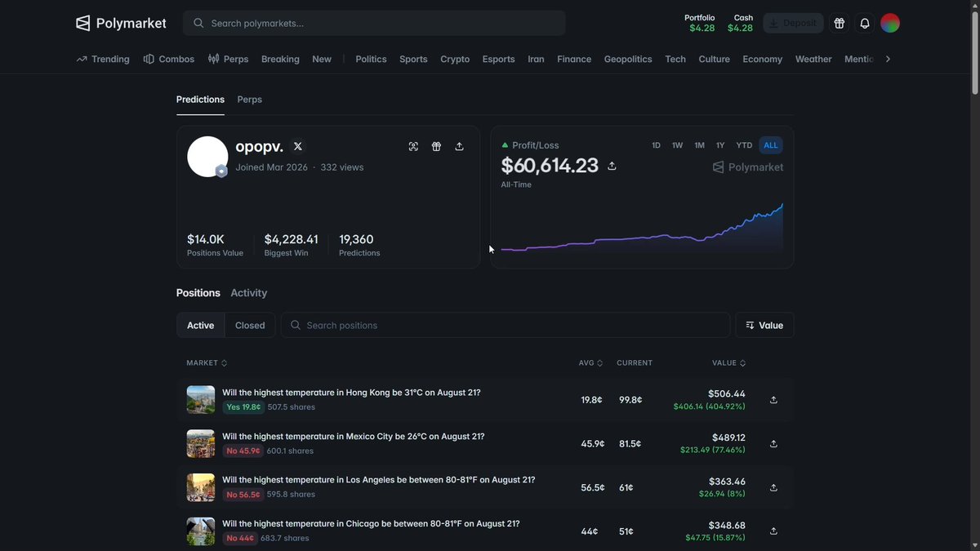Share the Los Angeles 80-81°F position
The width and height of the screenshot is (980, 551).
coord(773,487)
